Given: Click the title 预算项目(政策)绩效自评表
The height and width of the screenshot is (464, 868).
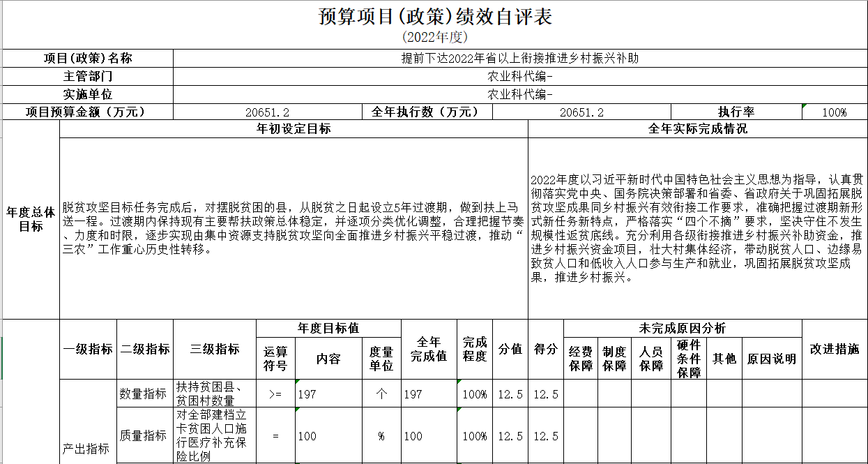Looking at the screenshot, I should pos(434,16).
